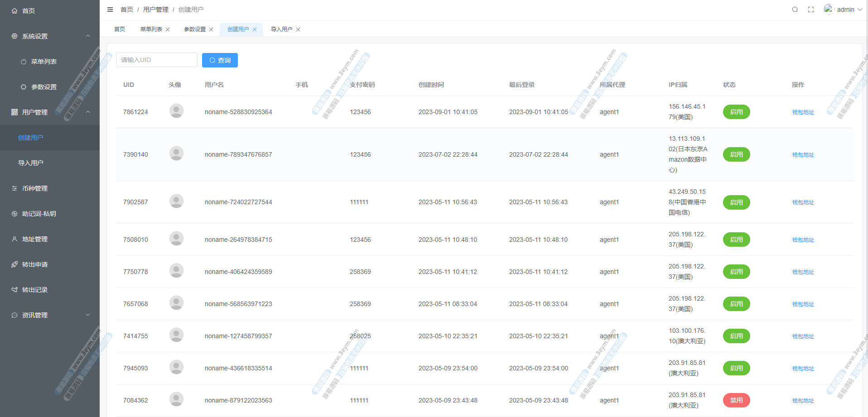Toggle fullscreen mode icon
Screen dimensions: 868x417
click(811, 10)
